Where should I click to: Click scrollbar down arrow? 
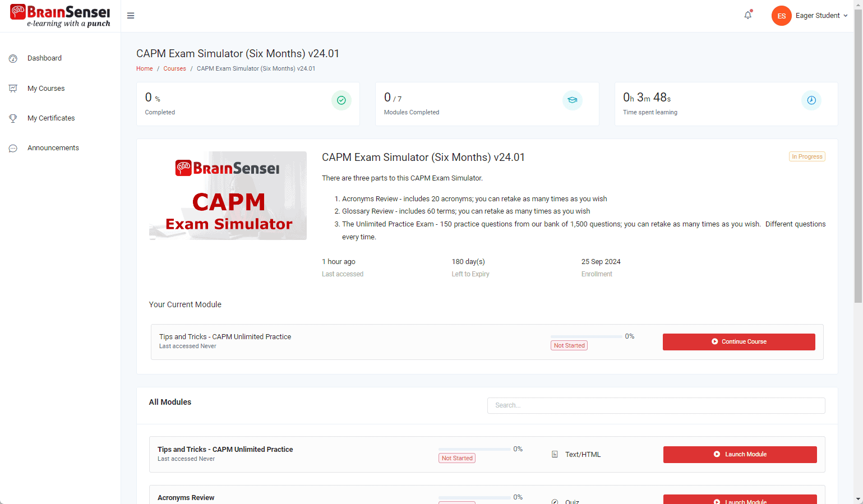pyautogui.click(x=858, y=499)
